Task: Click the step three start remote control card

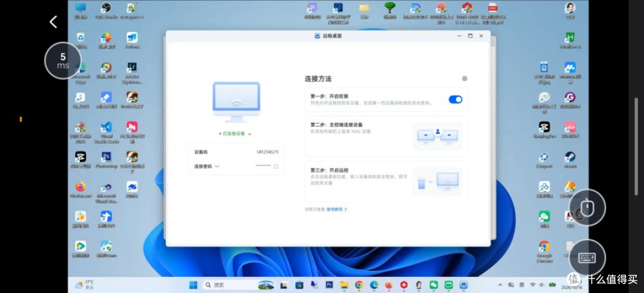Action: coord(386,182)
